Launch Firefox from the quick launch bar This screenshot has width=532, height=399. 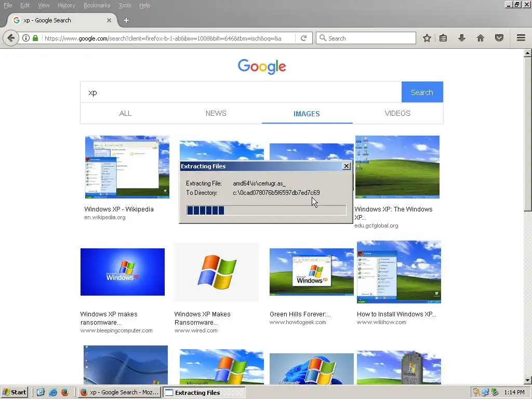(65, 392)
